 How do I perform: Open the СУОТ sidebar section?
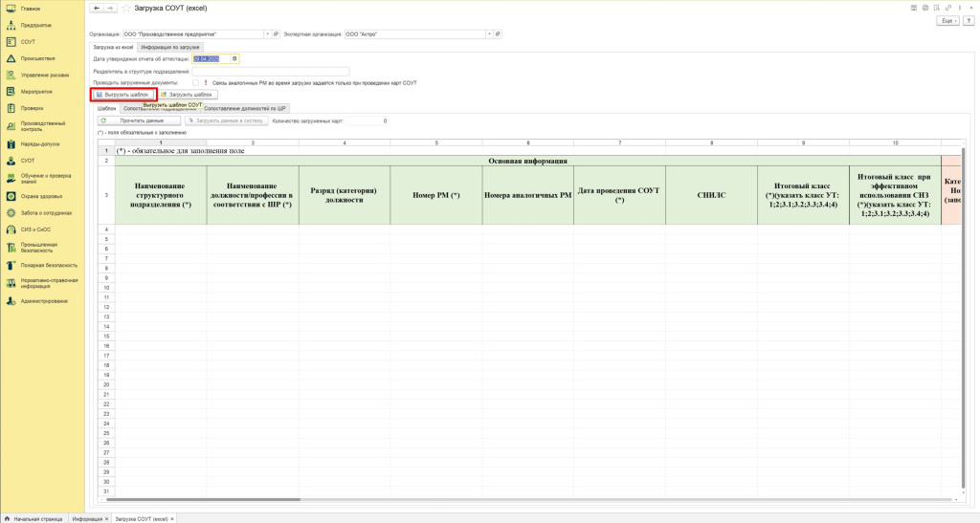[x=28, y=161]
